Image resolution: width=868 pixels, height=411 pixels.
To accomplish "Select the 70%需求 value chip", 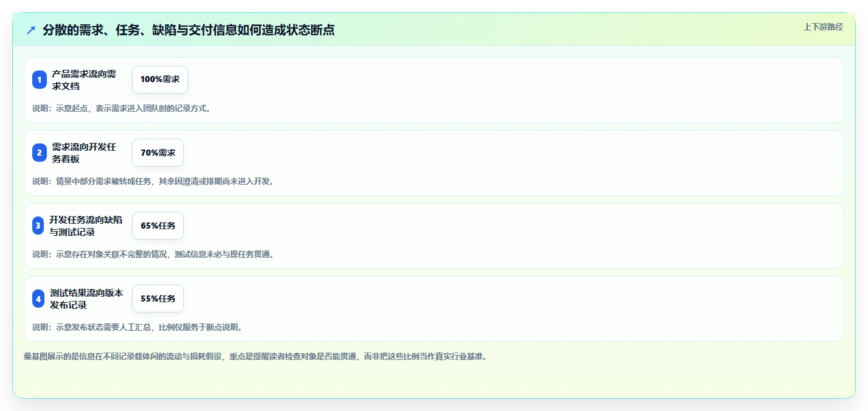I will point(158,153).
